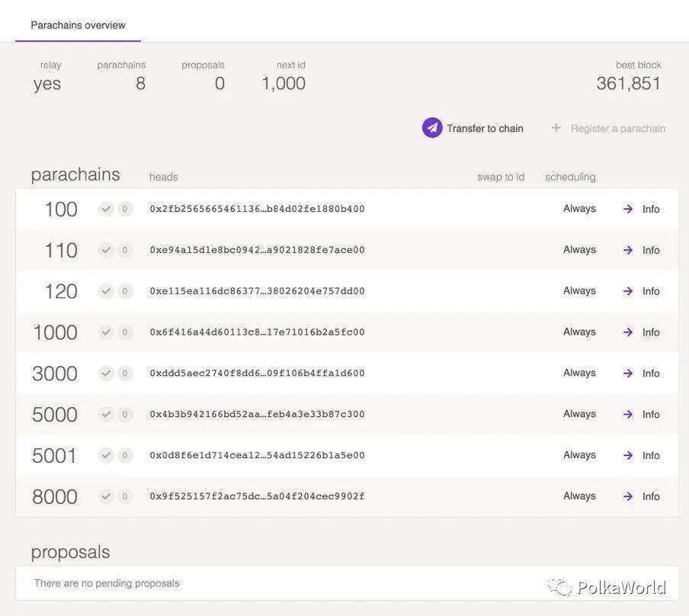
Task: Click the checkmark badge for parachain 8000
Action: click(x=106, y=496)
